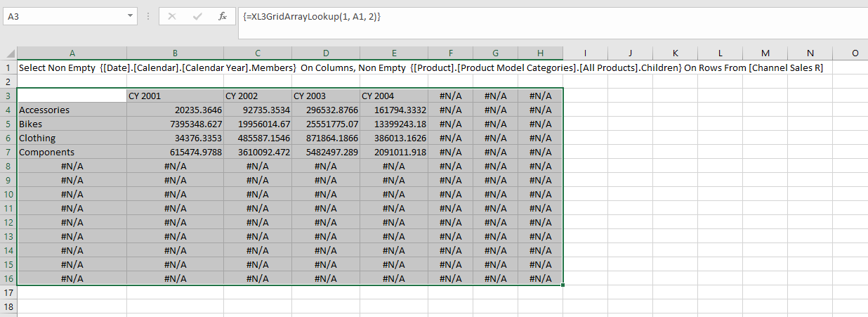The height and width of the screenshot is (317, 868).
Task: Select column H header
Action: pyautogui.click(x=540, y=53)
